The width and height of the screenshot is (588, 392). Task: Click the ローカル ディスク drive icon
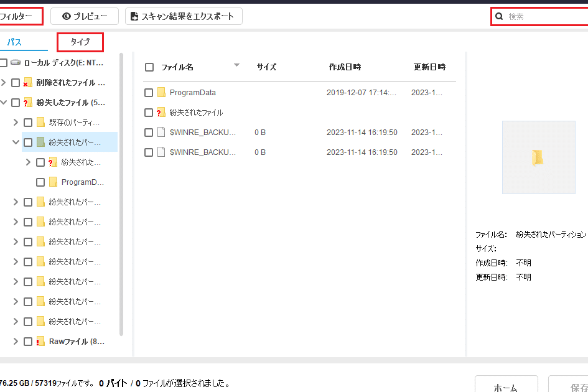coord(16,63)
